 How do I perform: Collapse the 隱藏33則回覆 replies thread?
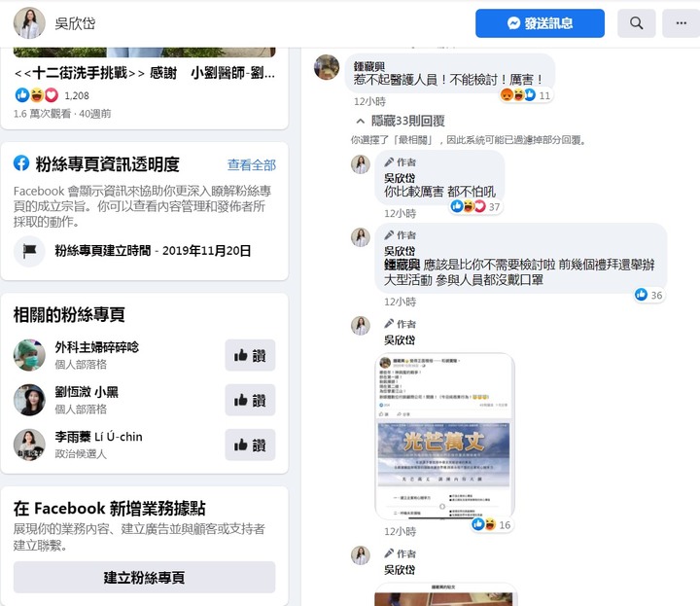click(x=401, y=121)
